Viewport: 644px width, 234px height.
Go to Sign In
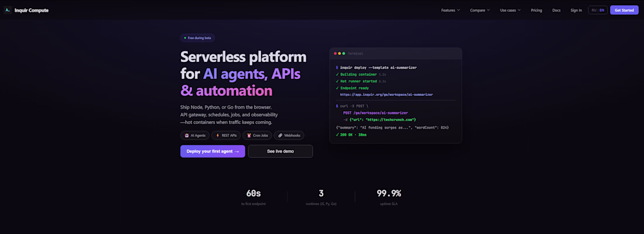[576, 11]
